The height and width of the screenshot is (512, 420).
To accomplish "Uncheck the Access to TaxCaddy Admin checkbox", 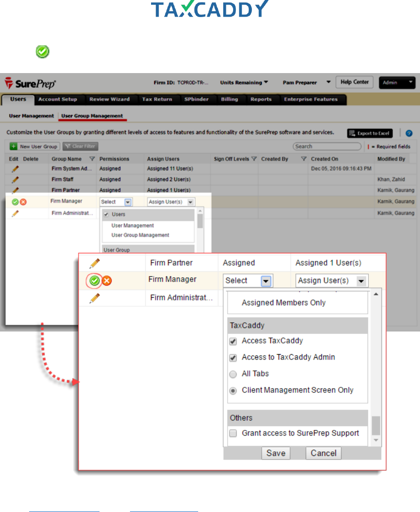I will (233, 358).
